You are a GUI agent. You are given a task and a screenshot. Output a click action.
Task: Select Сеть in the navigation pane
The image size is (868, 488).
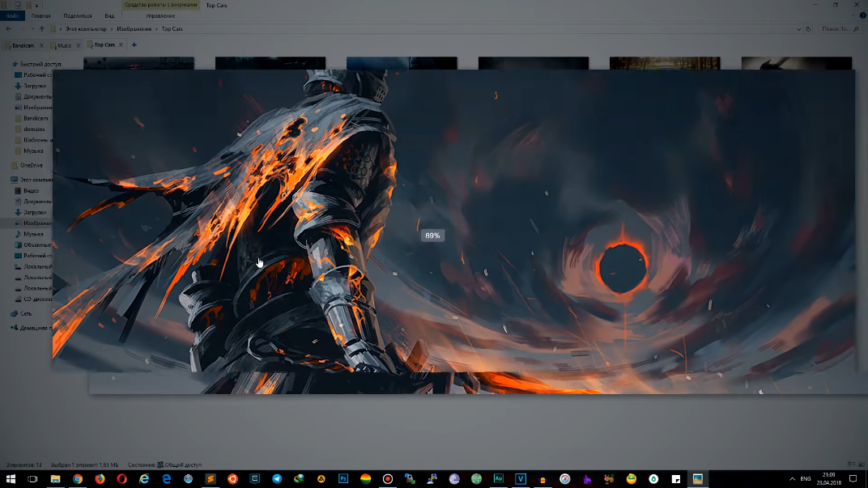pos(21,313)
